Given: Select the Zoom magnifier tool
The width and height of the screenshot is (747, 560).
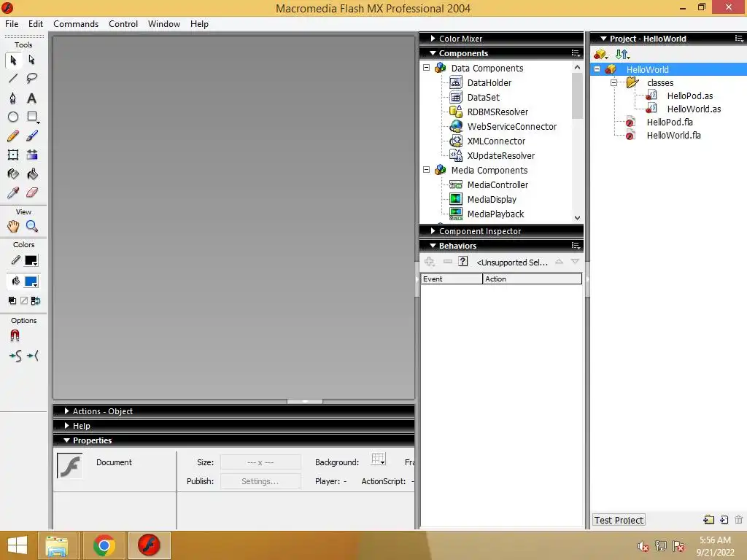Looking at the screenshot, I should coord(32,226).
